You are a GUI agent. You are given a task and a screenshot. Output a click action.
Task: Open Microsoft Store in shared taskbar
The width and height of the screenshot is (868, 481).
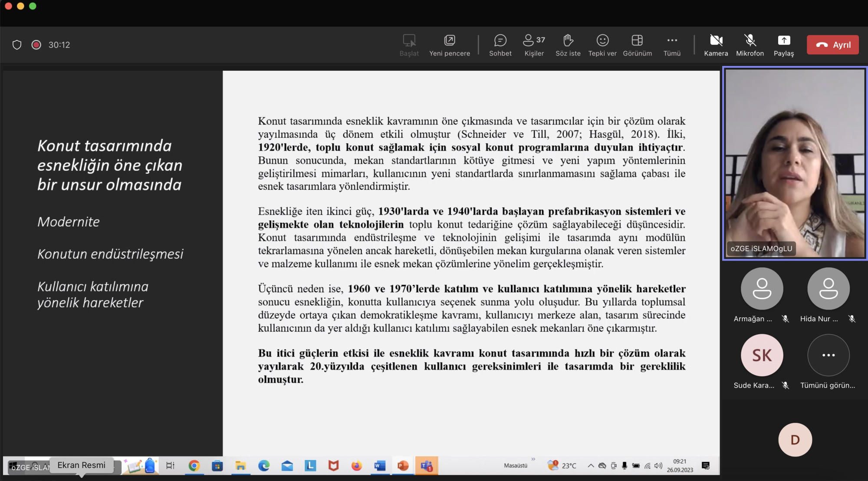tap(217, 466)
